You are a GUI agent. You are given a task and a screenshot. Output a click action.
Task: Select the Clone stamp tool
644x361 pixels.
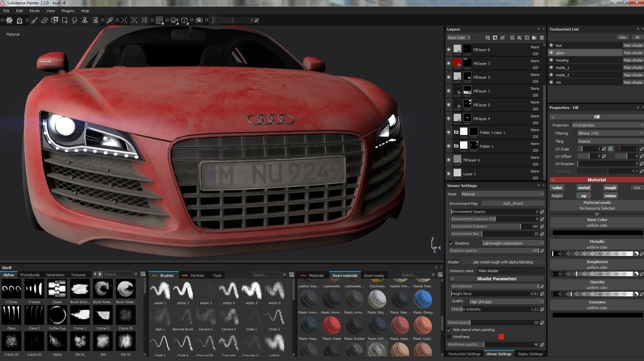[x=85, y=20]
